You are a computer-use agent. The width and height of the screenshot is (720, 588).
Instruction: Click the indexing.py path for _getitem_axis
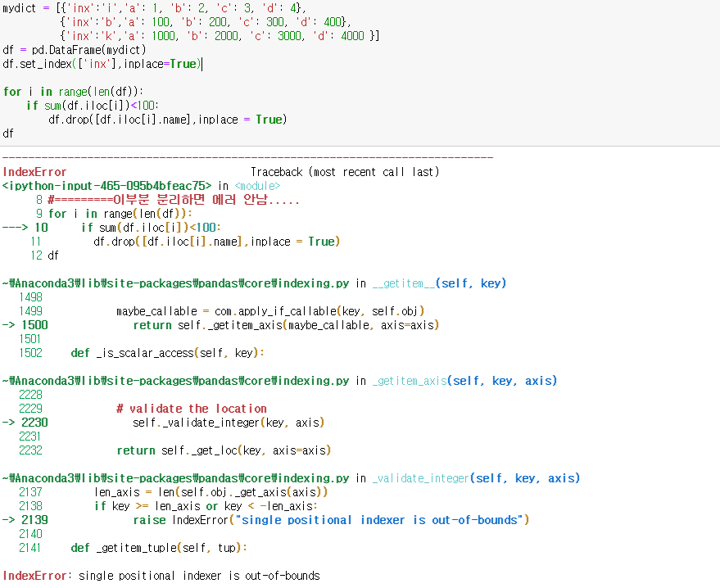[176, 381]
